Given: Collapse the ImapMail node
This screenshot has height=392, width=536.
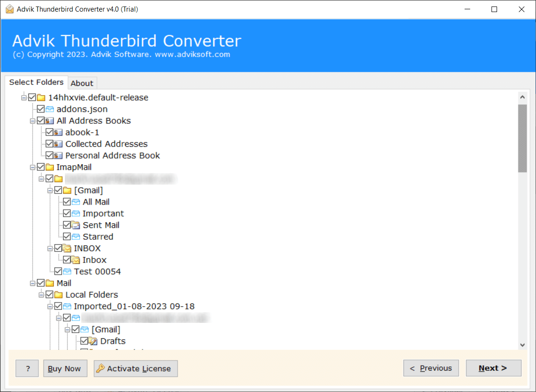Looking at the screenshot, I should 32,167.
